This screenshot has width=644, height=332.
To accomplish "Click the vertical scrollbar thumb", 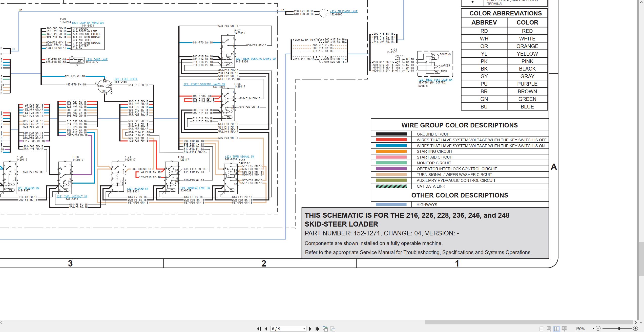I will tap(641, 258).
